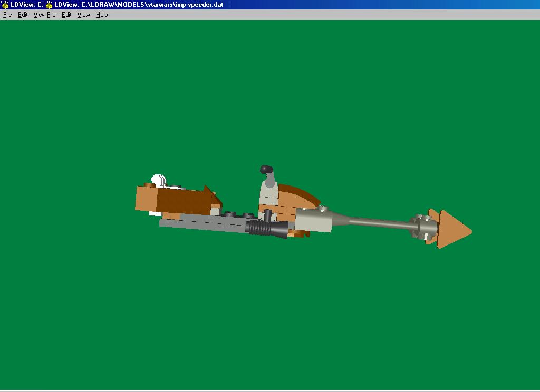Open the background window's Edit menu
The image size is (540, 392).
coord(23,15)
